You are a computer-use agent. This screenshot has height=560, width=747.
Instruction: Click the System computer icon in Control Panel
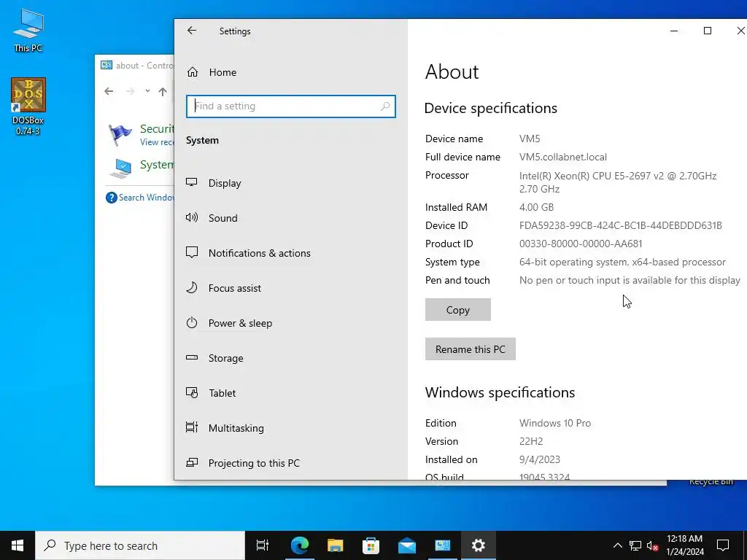121,168
